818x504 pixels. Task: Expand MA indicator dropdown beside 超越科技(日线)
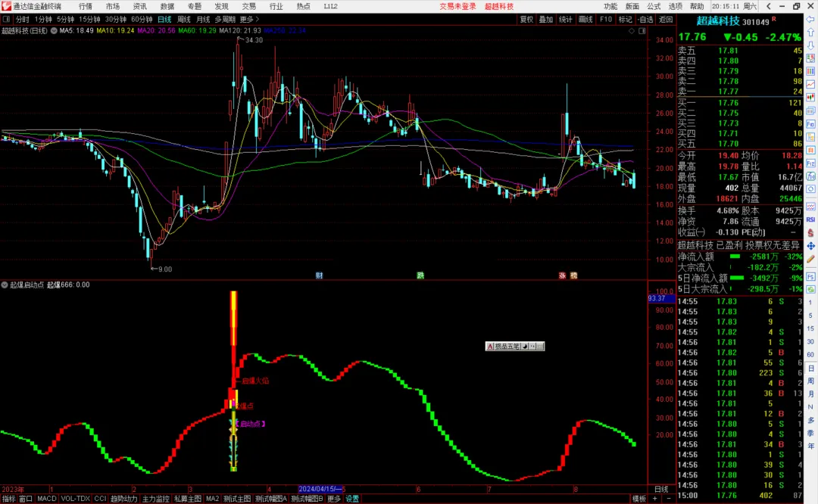click(54, 31)
